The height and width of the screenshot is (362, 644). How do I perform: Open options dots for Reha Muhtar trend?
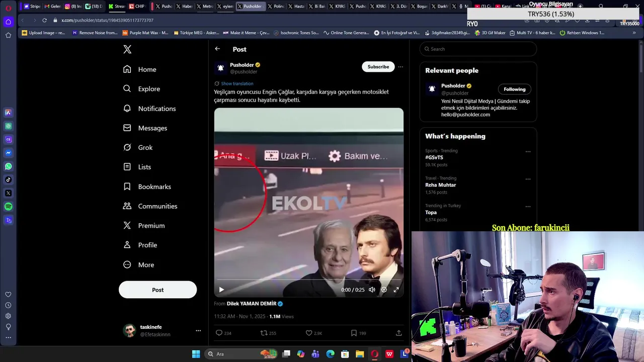pyautogui.click(x=528, y=179)
